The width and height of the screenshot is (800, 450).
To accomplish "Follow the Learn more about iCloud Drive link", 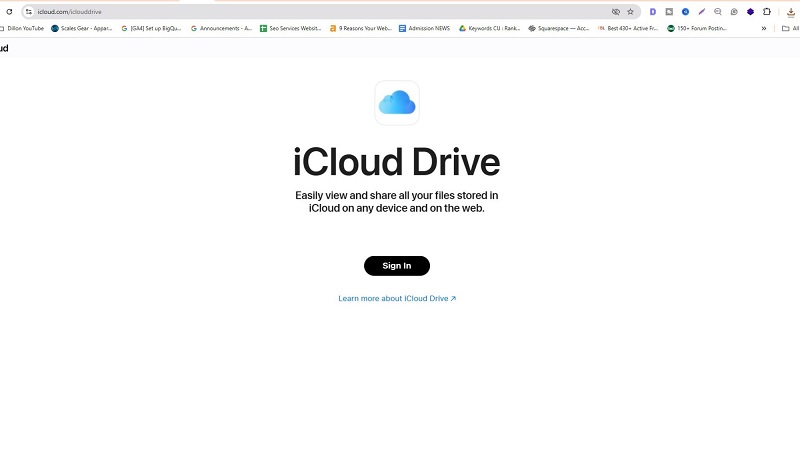I will pos(397,299).
